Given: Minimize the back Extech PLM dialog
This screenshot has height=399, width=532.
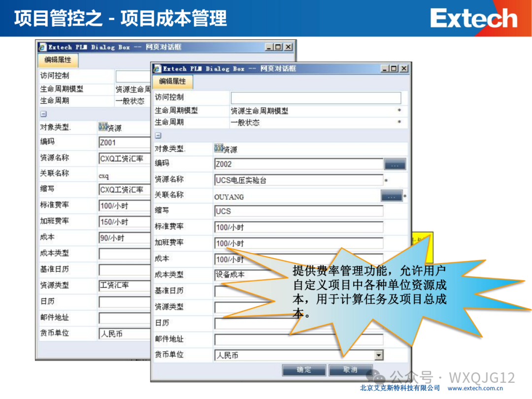Looking at the screenshot, I should 269,47.
